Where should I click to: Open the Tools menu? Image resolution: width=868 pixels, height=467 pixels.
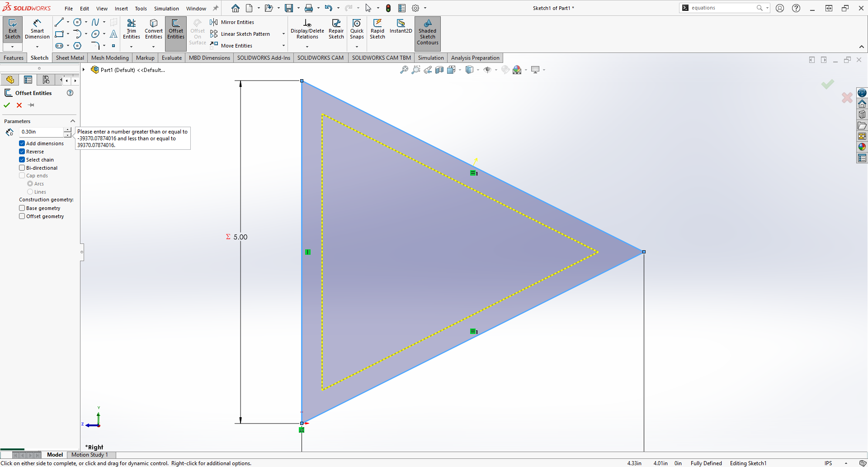[x=141, y=9]
